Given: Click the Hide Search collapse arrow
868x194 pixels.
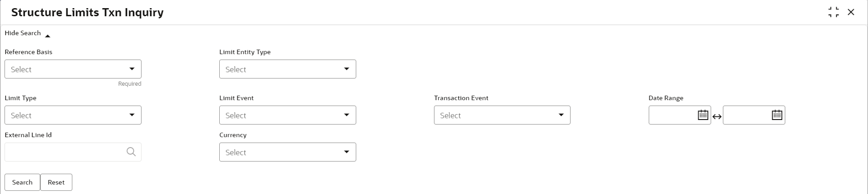Looking at the screenshot, I should (47, 36).
